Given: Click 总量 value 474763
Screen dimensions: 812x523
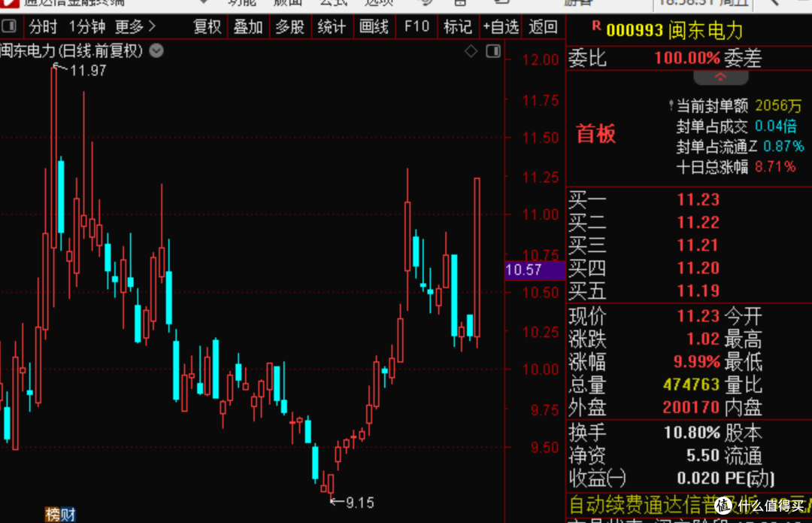Looking at the screenshot, I should point(692,384).
